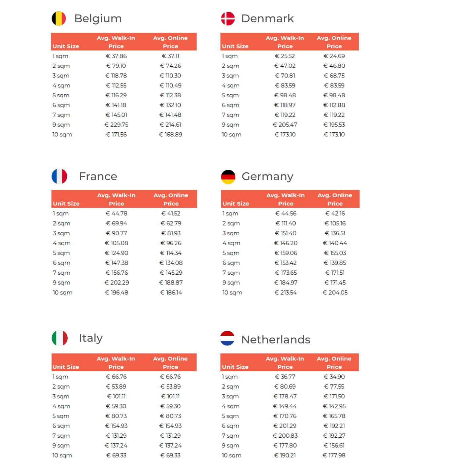The image size is (476, 470).
Task: Click the 10 sqm row label in Italy table
Action: coord(62,455)
